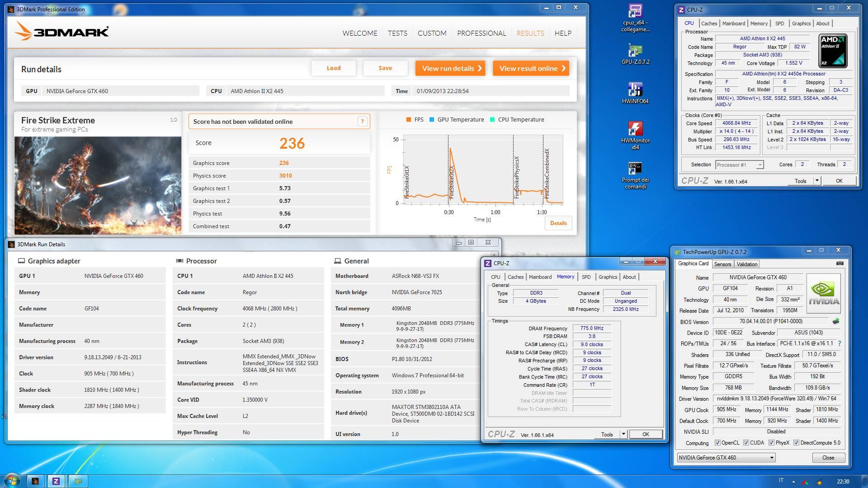
Task: Open Tools dropdown arrow in memory CPU-Z
Action: (x=623, y=434)
